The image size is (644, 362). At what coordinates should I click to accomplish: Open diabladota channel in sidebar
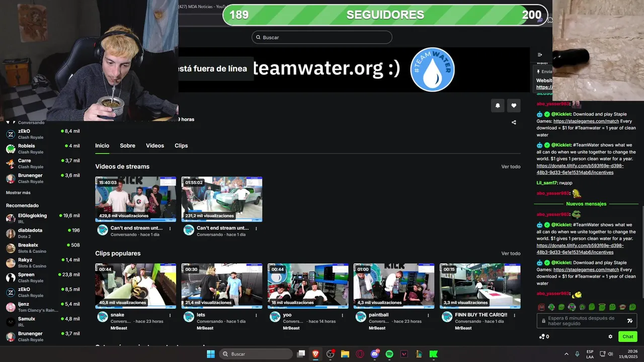43,233
